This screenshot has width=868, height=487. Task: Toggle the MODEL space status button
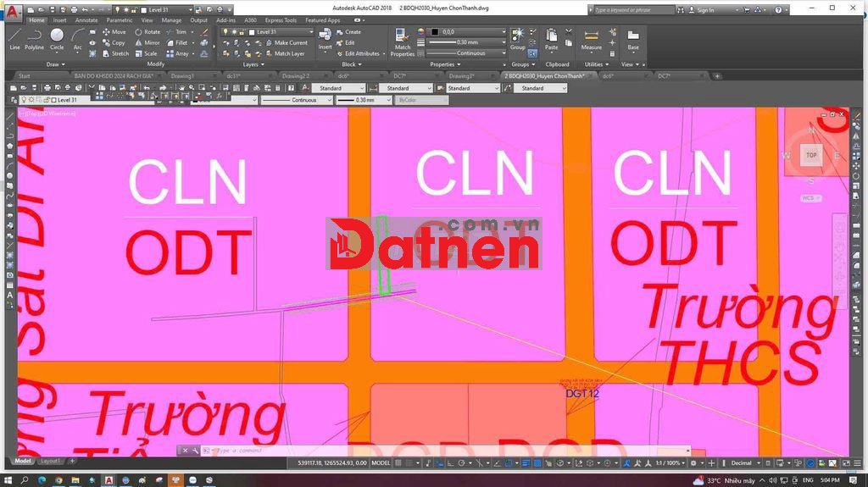[381, 463]
